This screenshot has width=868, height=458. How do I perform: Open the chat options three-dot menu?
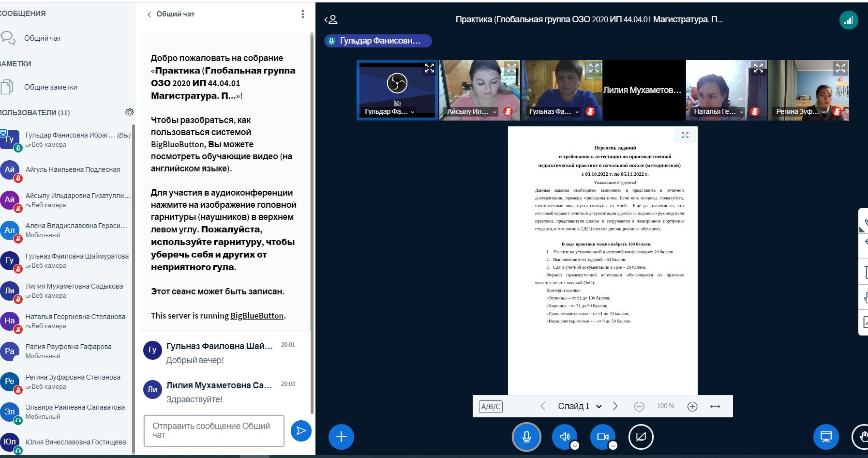303,14
